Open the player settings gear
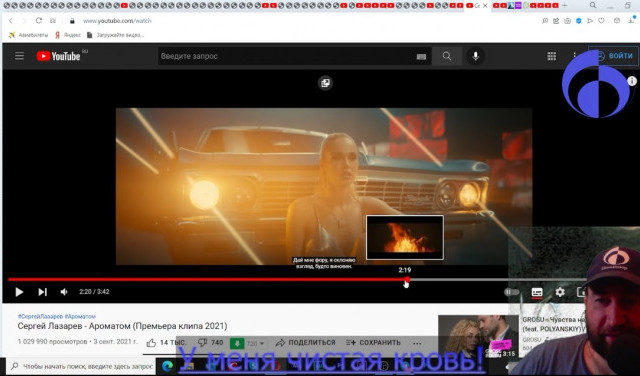The image size is (640, 376). pyautogui.click(x=560, y=292)
